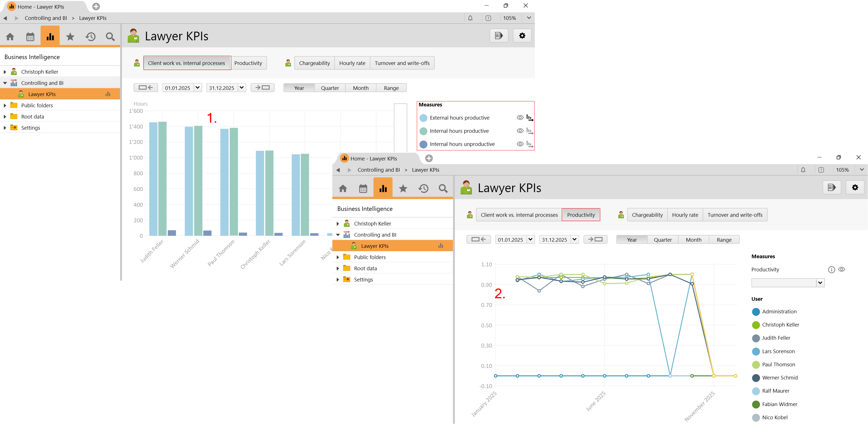Select Public folders in upper sidebar tree
868x424 pixels.
tap(37, 105)
